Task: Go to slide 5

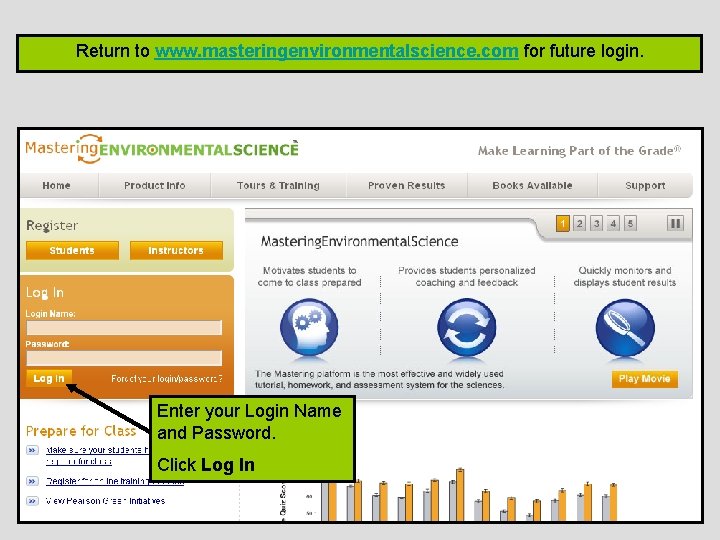Action: tap(630, 224)
